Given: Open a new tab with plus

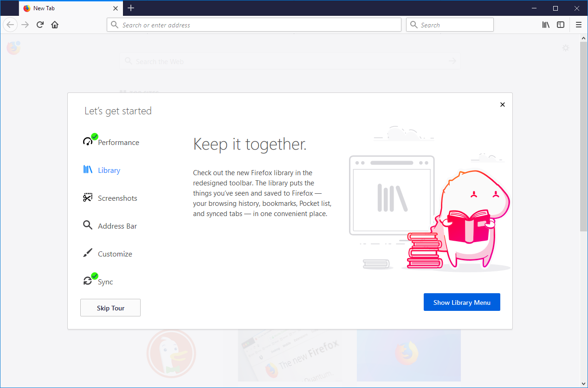Looking at the screenshot, I should 131,8.
